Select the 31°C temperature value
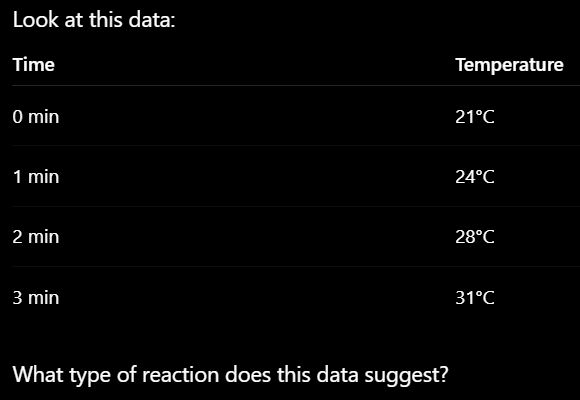Viewport: 580px width, 400px height. tap(475, 298)
